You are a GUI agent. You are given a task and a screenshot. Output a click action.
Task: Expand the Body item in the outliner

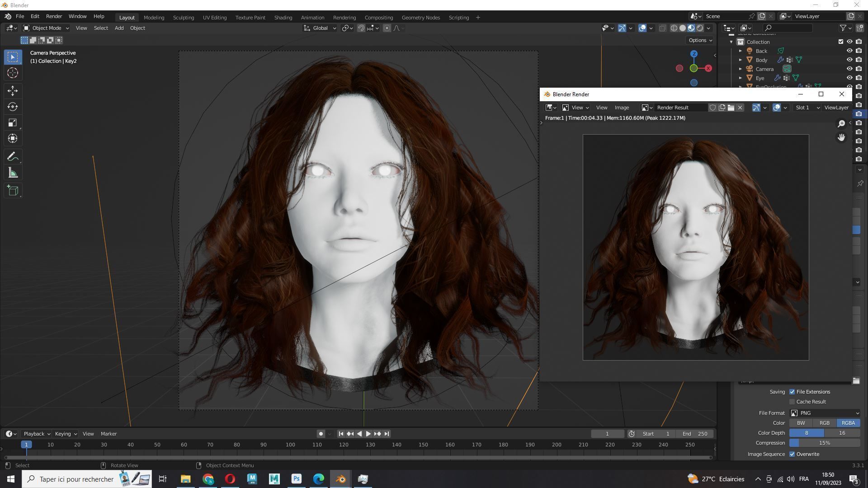pyautogui.click(x=741, y=60)
